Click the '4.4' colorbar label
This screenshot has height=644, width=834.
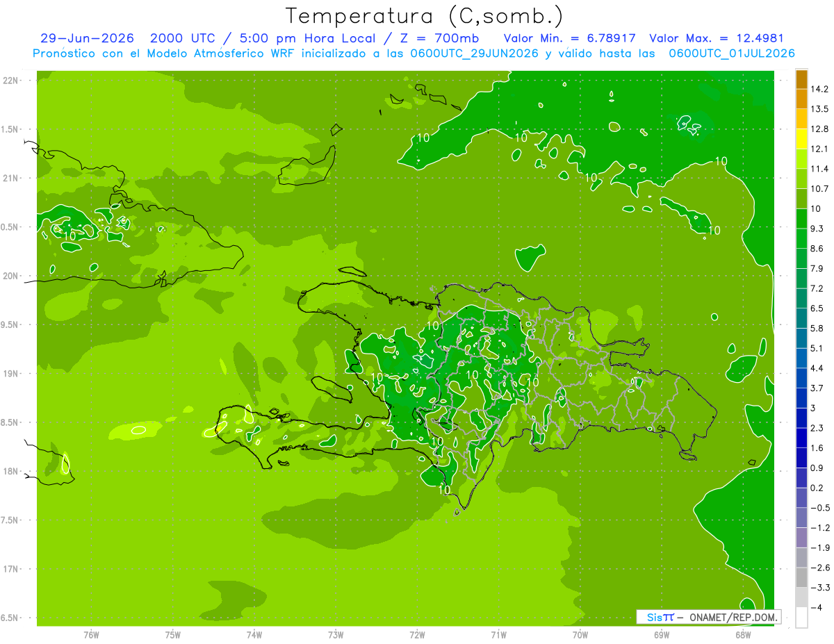pyautogui.click(x=818, y=368)
